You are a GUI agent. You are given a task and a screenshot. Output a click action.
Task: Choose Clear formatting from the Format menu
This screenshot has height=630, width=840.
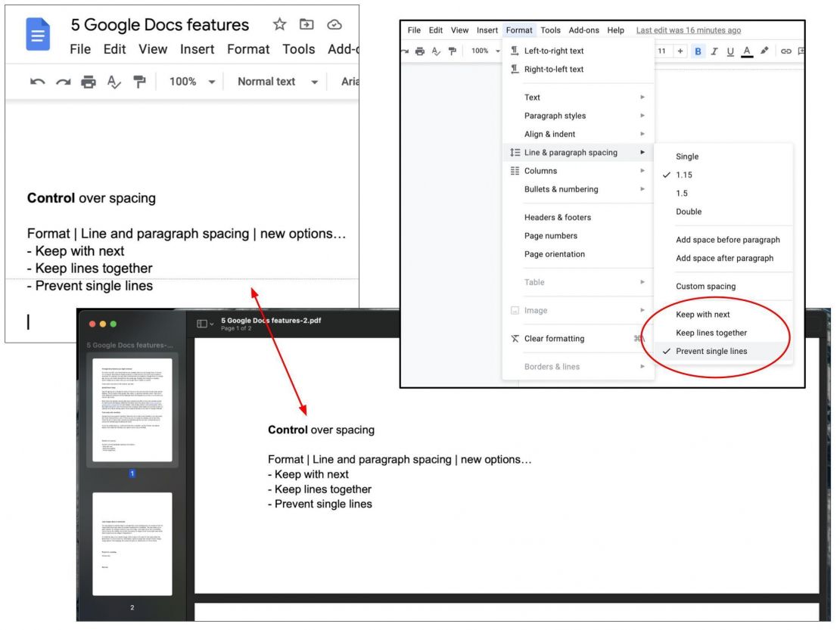click(x=554, y=339)
